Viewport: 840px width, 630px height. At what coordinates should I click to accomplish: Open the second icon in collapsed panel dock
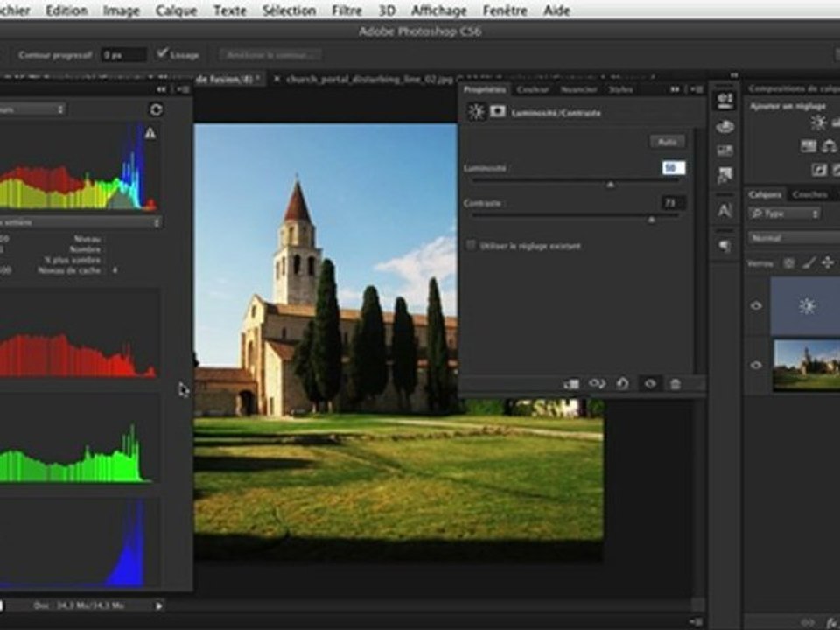click(724, 127)
